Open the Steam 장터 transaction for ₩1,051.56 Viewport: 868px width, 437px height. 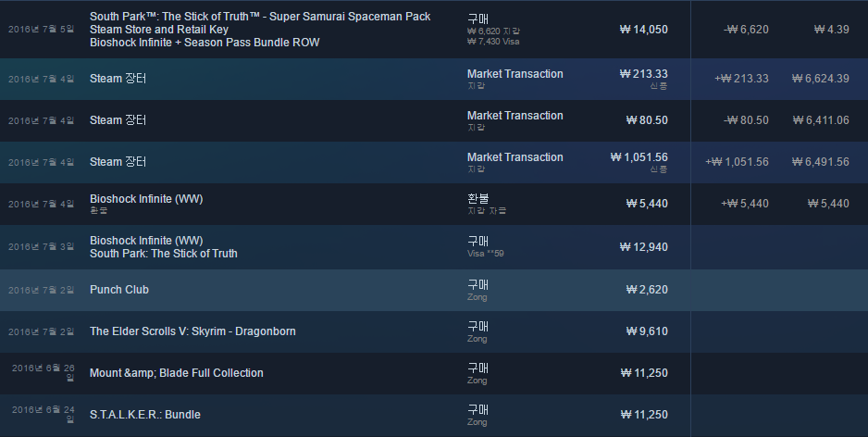click(x=434, y=162)
